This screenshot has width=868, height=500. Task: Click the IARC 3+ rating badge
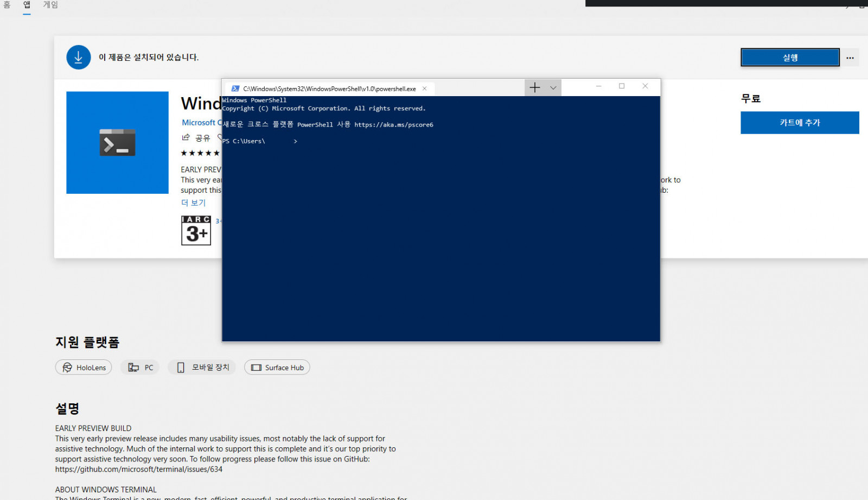pyautogui.click(x=196, y=230)
